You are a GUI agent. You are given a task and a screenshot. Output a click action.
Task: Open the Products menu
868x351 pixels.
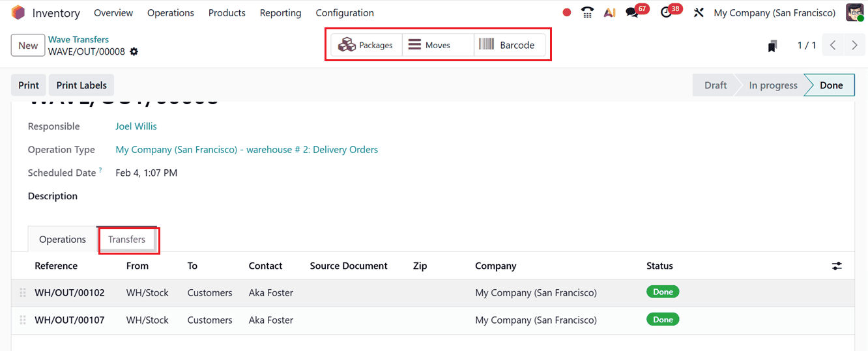coord(227,12)
